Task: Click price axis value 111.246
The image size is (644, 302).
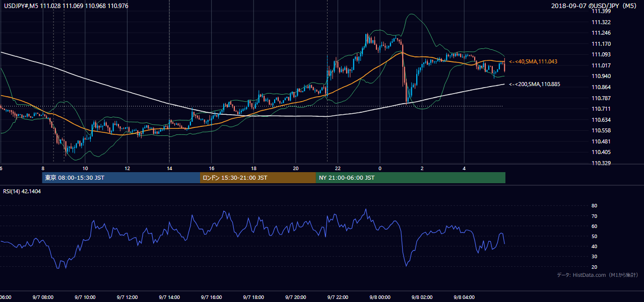Action: coord(601,33)
